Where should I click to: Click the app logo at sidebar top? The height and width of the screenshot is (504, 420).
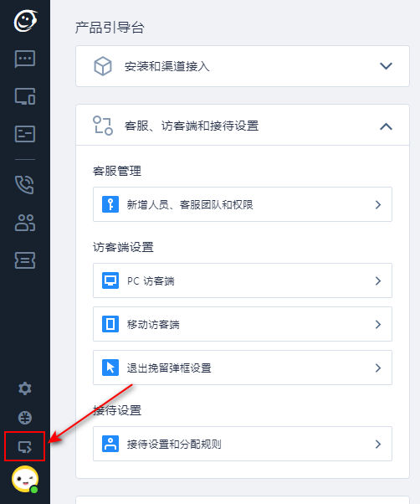[25, 21]
